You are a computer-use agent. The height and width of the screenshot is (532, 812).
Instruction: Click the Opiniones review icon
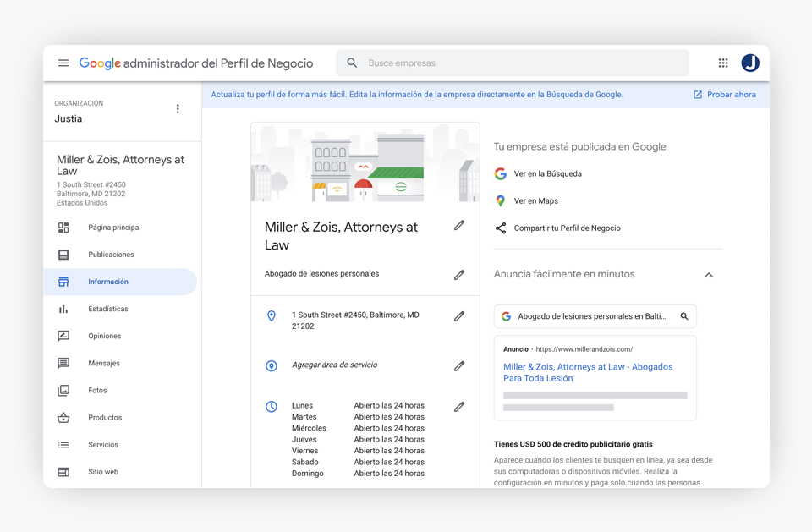coord(63,336)
